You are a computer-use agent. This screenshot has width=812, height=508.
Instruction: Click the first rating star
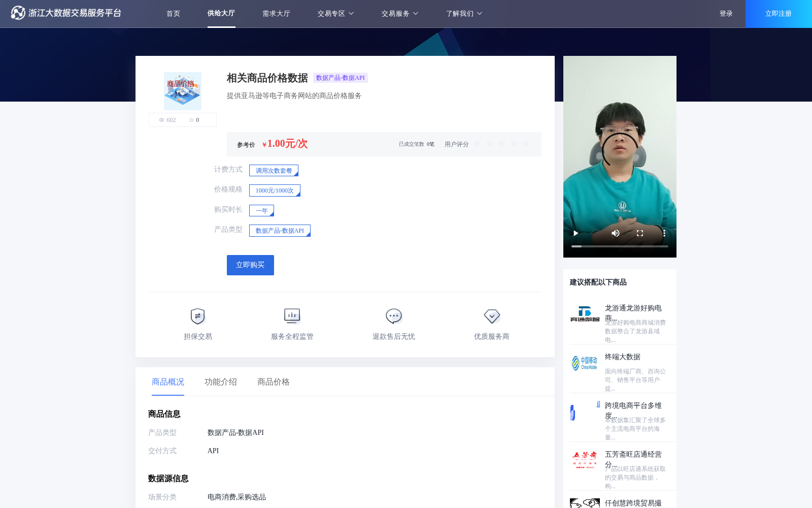point(478,144)
